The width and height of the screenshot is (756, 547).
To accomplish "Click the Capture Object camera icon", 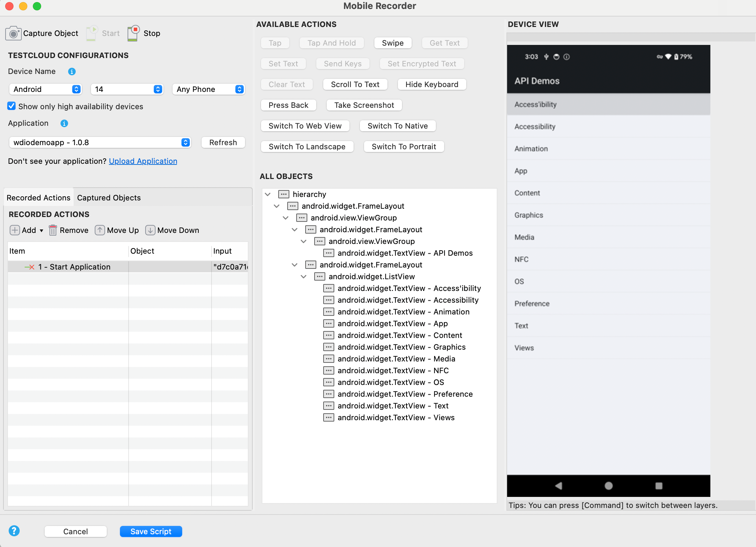I will (13, 34).
